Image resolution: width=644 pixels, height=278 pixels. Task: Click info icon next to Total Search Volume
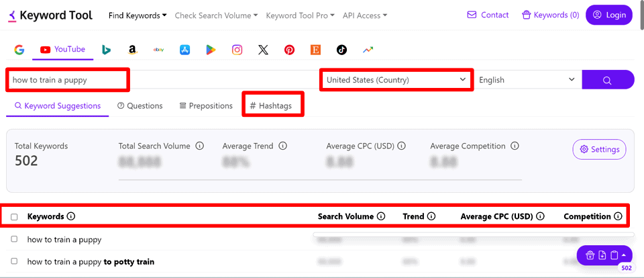(x=200, y=146)
